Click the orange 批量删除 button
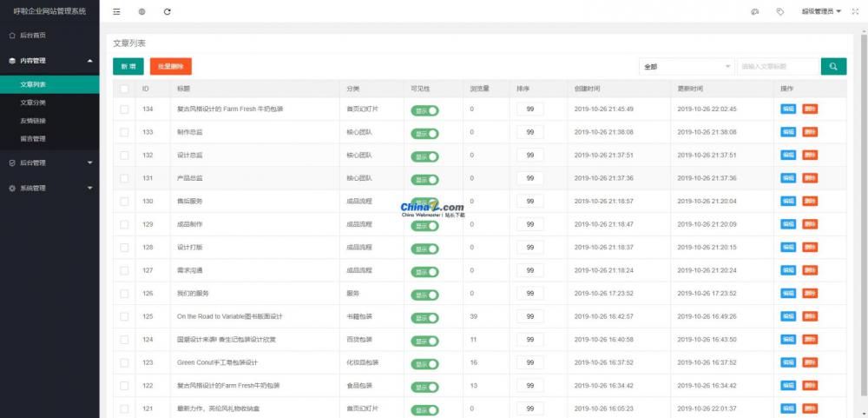Screen dimensions: 868x418 pyautogui.click(x=170, y=67)
